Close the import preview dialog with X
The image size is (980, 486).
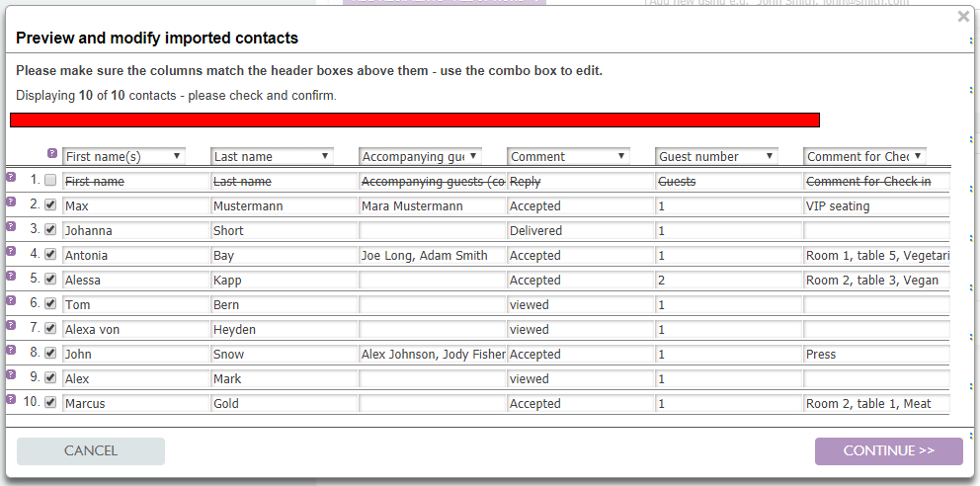tap(963, 17)
